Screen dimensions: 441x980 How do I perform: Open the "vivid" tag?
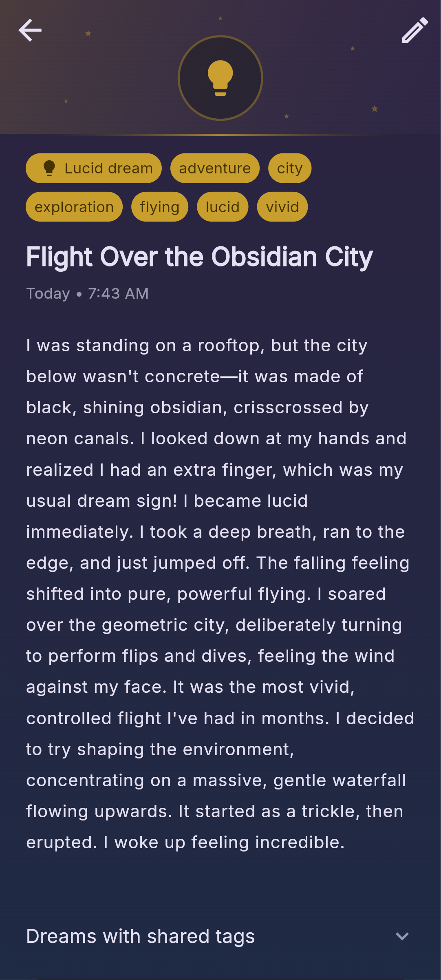coord(282,206)
